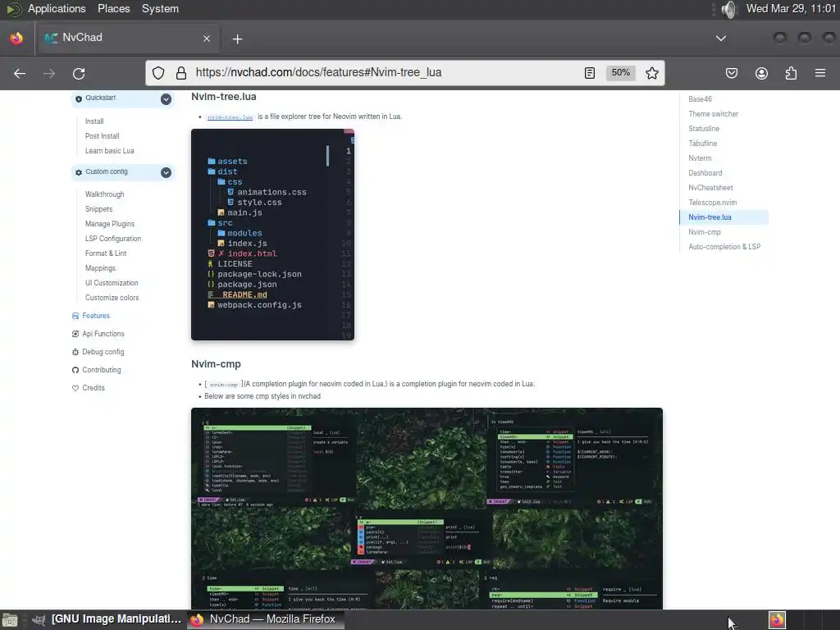Open Install docs page

tap(94, 121)
